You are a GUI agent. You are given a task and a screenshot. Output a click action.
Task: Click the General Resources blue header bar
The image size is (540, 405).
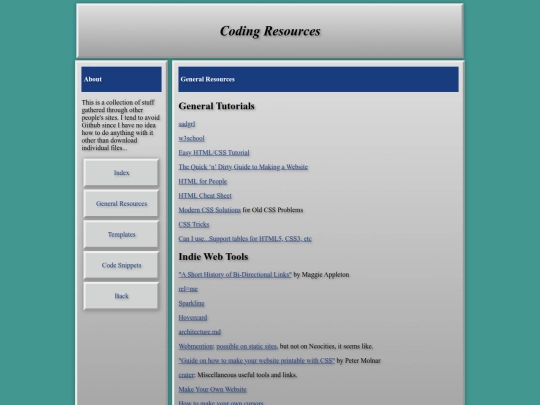pyautogui.click(x=318, y=79)
